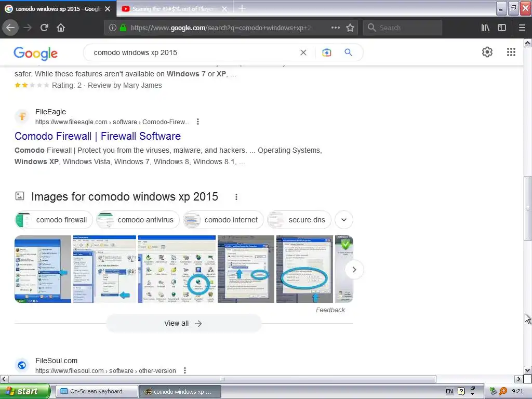The image size is (532, 399).
Task: Click the help question mark tray icon
Action: click(461, 392)
